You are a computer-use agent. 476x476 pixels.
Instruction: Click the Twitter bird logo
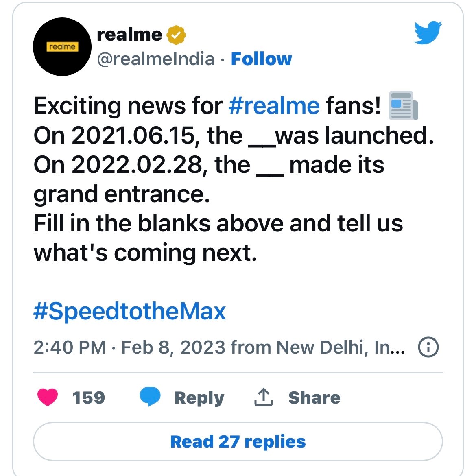[428, 33]
